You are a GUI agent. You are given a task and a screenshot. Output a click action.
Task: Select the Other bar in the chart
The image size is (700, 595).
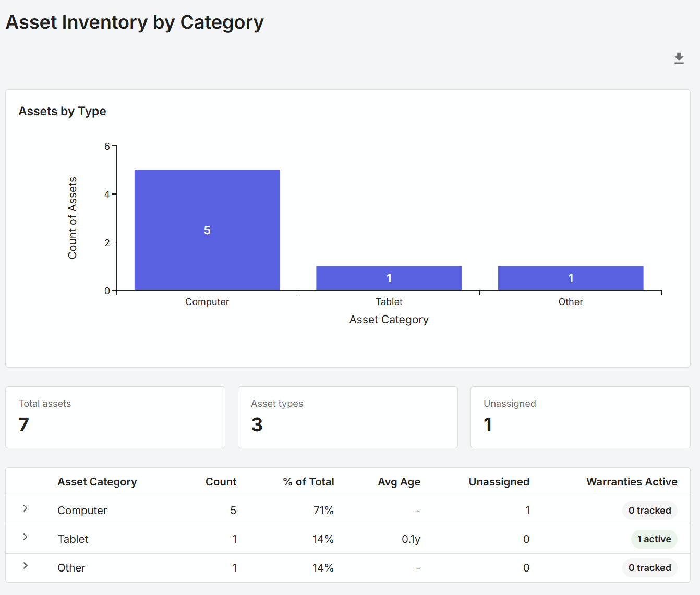571,278
